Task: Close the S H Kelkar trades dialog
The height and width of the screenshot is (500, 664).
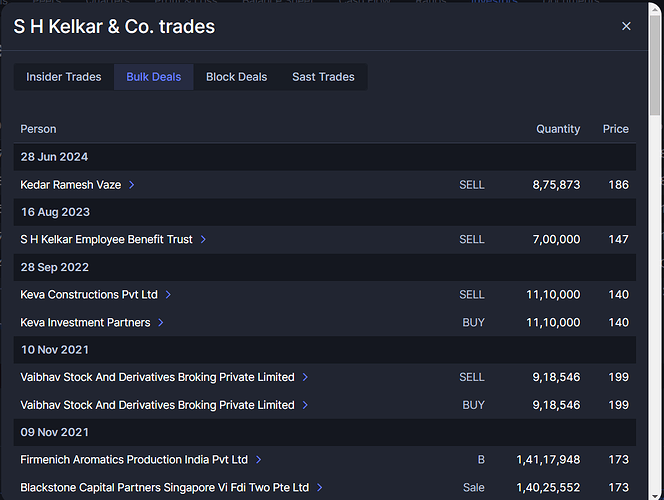Action: [626, 26]
